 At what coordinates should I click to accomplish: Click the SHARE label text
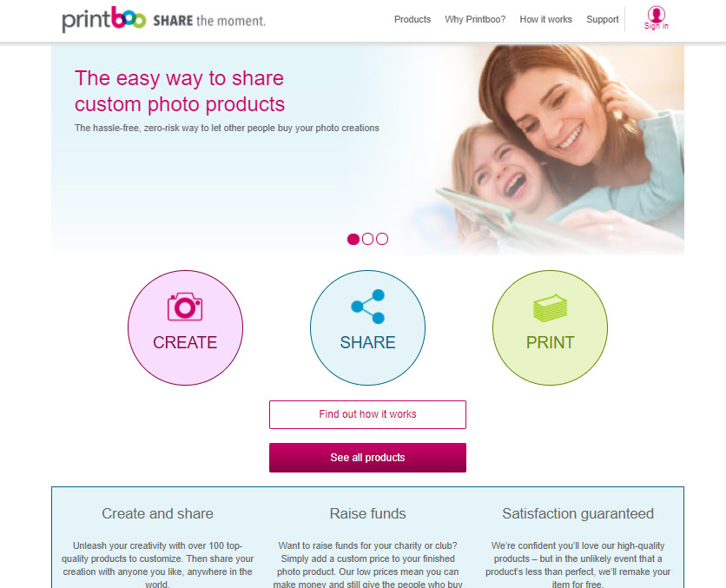click(x=367, y=342)
